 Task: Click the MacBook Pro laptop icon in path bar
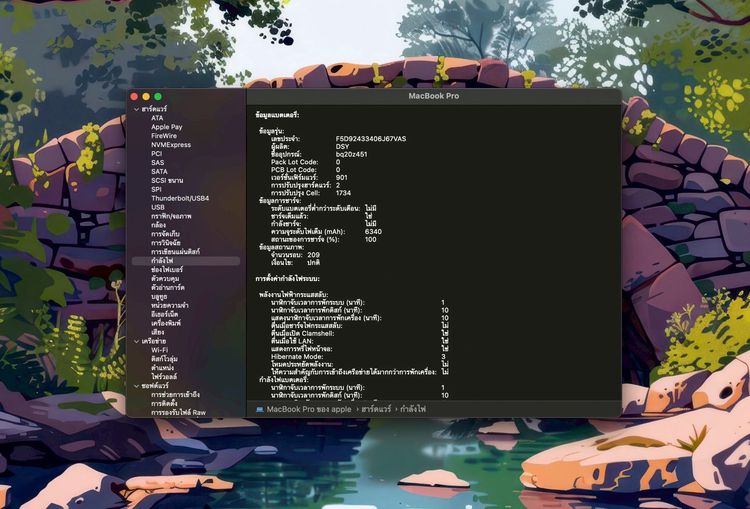[x=260, y=409]
